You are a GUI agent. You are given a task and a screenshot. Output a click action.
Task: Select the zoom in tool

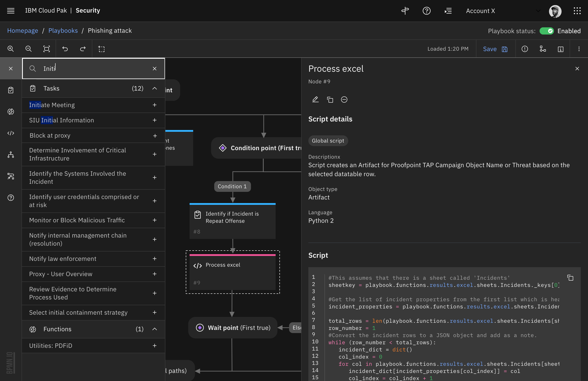(10, 49)
